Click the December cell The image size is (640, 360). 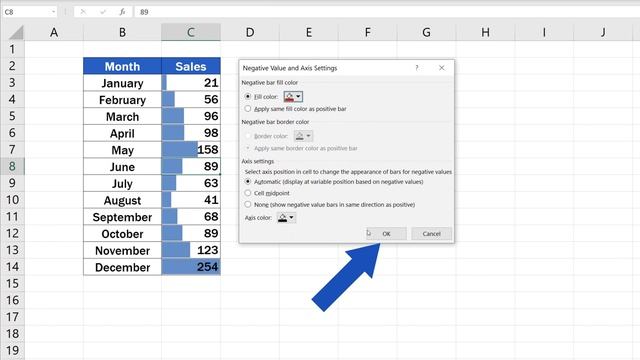[x=122, y=267]
